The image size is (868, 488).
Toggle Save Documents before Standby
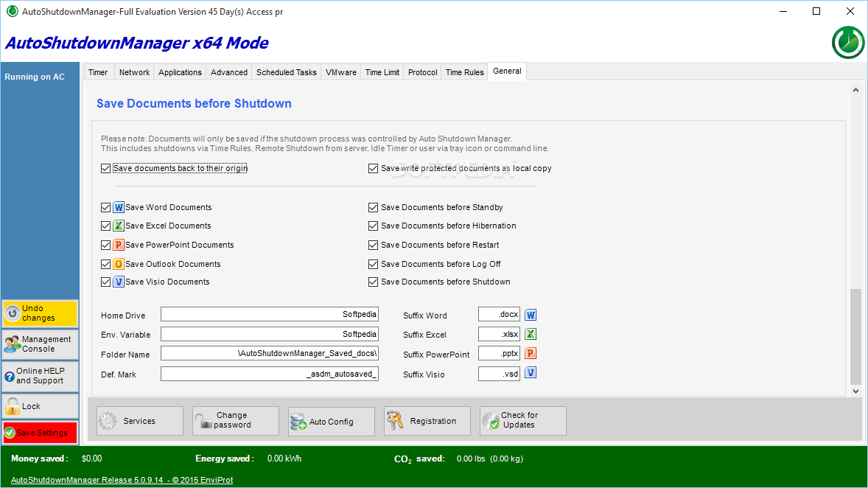tap(373, 208)
